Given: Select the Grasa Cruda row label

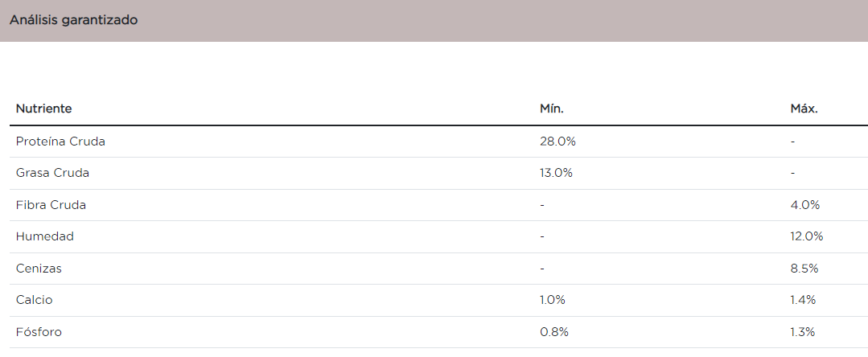Looking at the screenshot, I should click(x=52, y=173).
